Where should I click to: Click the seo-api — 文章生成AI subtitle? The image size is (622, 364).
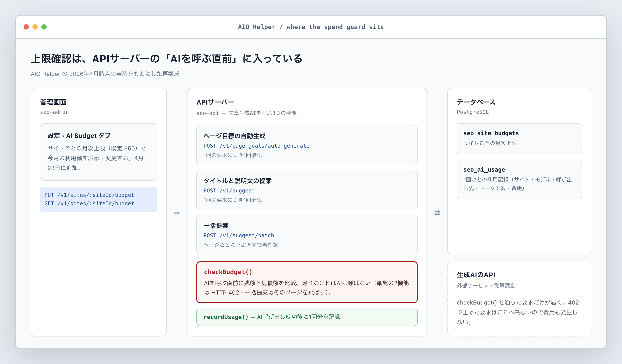click(246, 113)
